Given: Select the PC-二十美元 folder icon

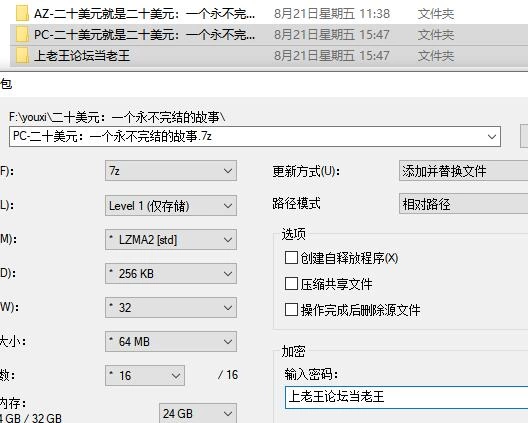Looking at the screenshot, I should pyautogui.click(x=22, y=34).
